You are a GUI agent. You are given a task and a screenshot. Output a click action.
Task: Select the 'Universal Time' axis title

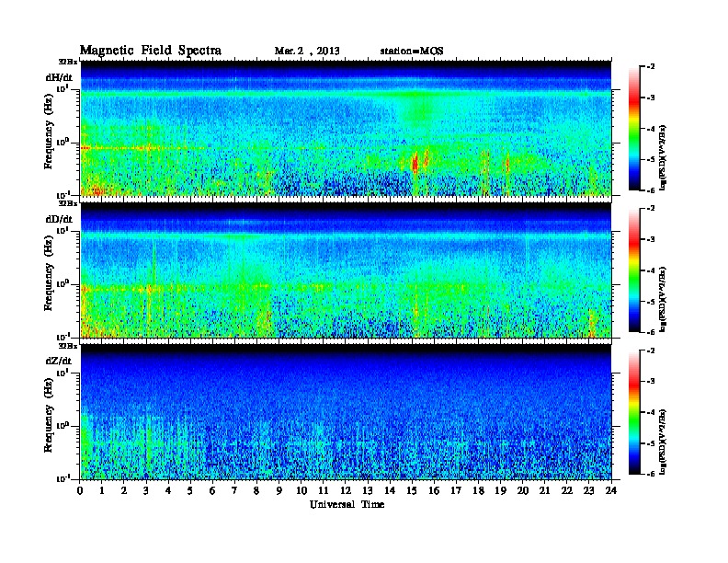(347, 504)
